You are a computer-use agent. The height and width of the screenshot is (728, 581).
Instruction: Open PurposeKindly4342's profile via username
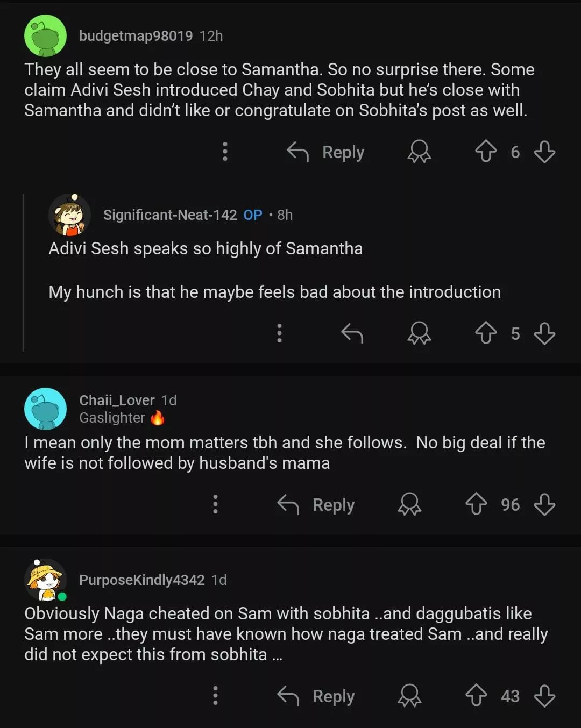pos(141,580)
